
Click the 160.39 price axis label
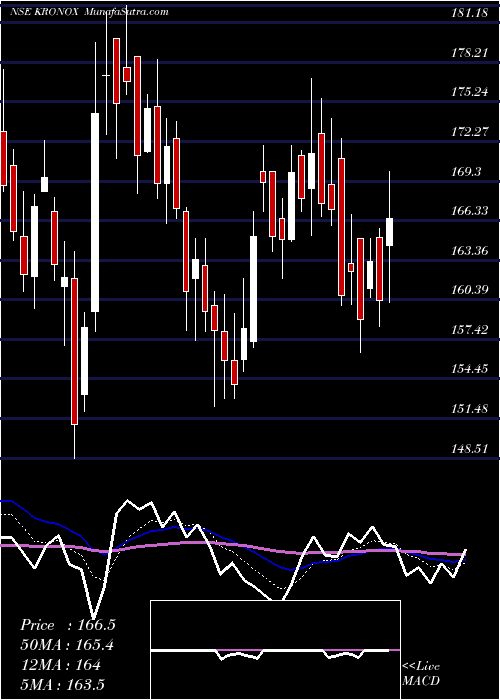click(468, 290)
